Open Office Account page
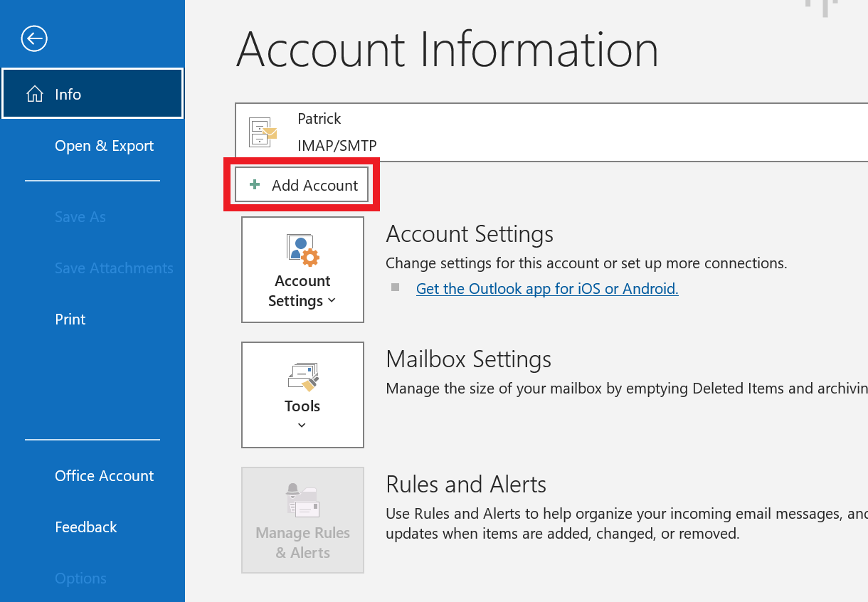Screen dimensions: 868x602 click(x=104, y=476)
